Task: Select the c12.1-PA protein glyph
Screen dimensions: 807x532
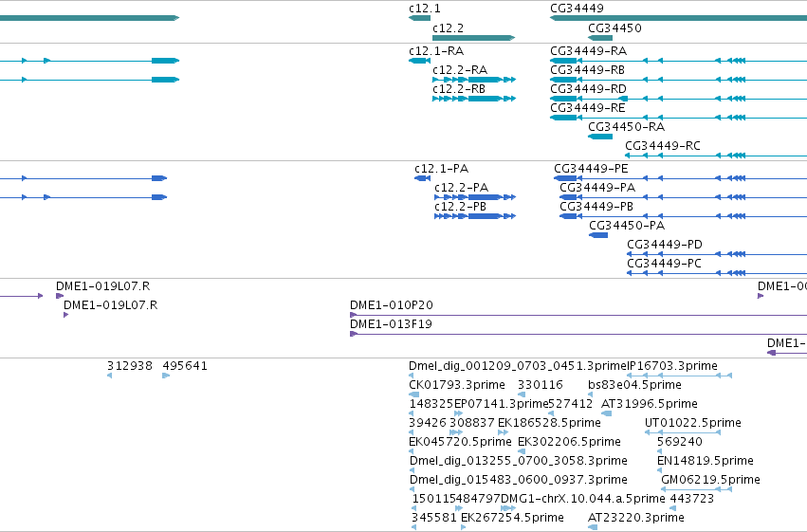Action: tap(423, 178)
